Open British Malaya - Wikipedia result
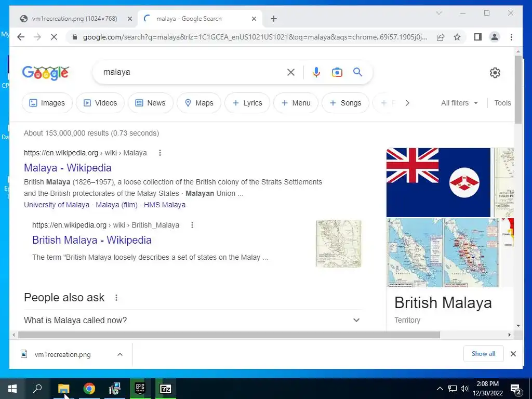This screenshot has height=399, width=532. pos(91,240)
